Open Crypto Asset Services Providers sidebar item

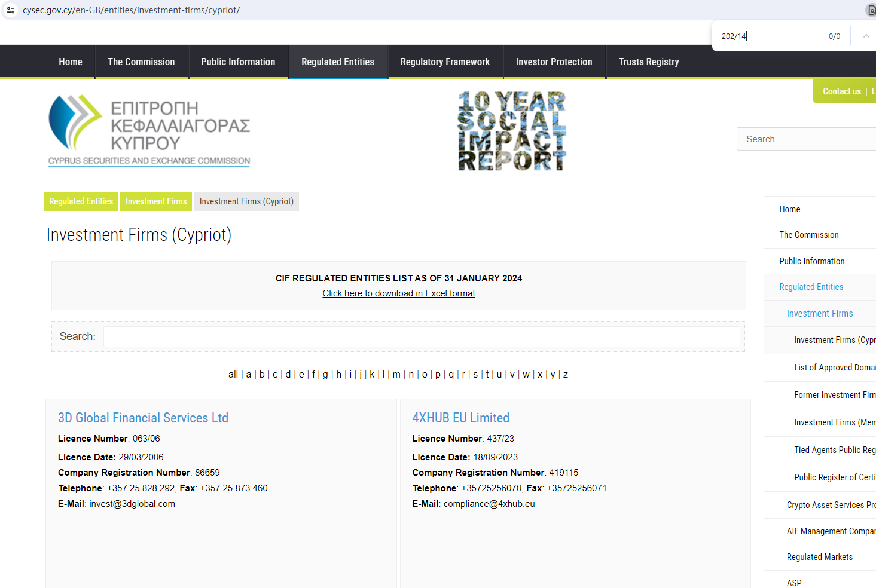pos(831,505)
